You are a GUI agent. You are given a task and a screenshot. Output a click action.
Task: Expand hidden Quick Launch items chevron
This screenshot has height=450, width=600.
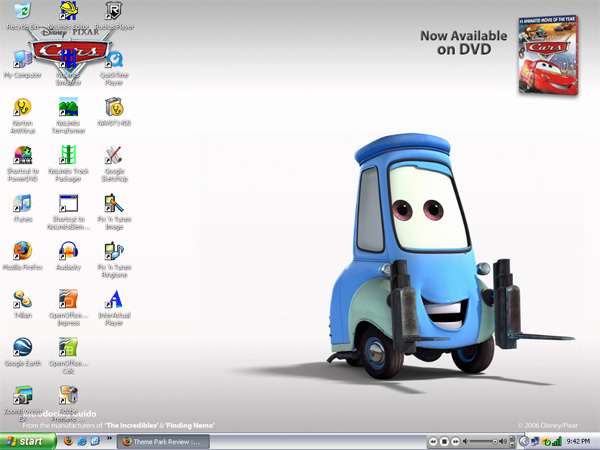click(x=109, y=438)
